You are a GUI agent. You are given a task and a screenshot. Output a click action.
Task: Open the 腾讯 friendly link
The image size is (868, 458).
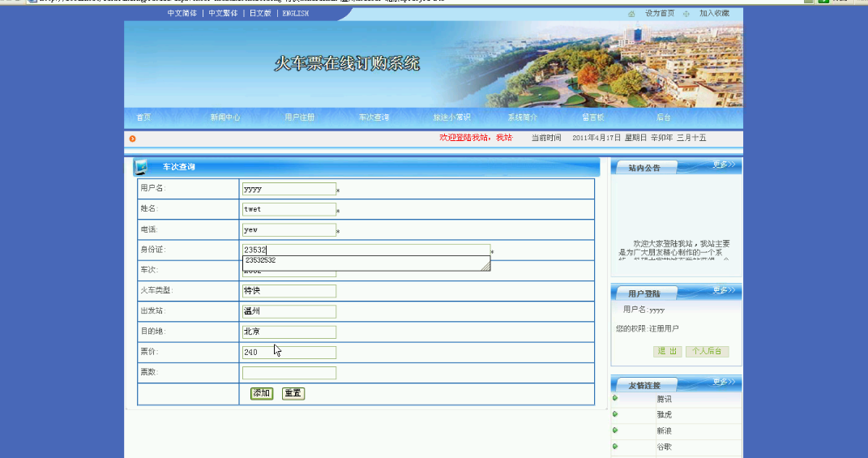(665, 399)
